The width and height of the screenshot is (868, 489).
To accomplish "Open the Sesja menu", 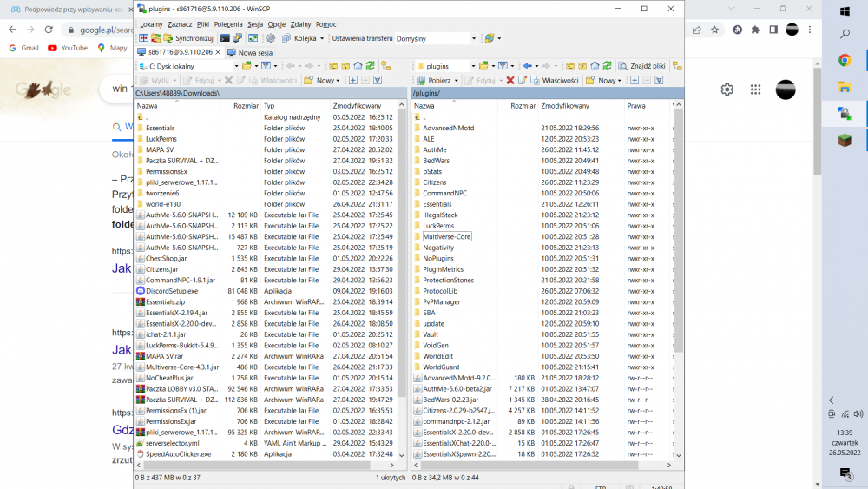I will pos(255,24).
